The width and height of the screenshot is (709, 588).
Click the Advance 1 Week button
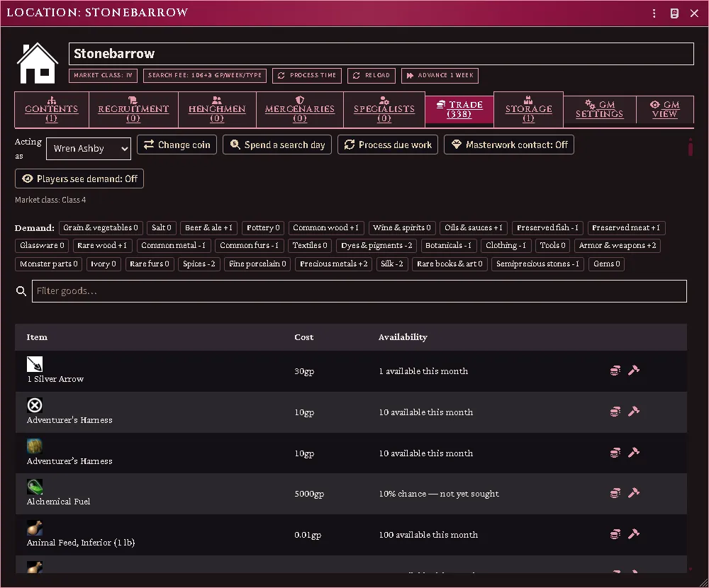[440, 76]
